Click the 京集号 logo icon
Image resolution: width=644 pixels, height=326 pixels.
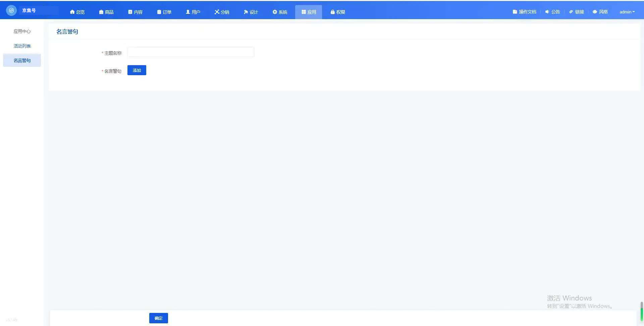coord(11,10)
